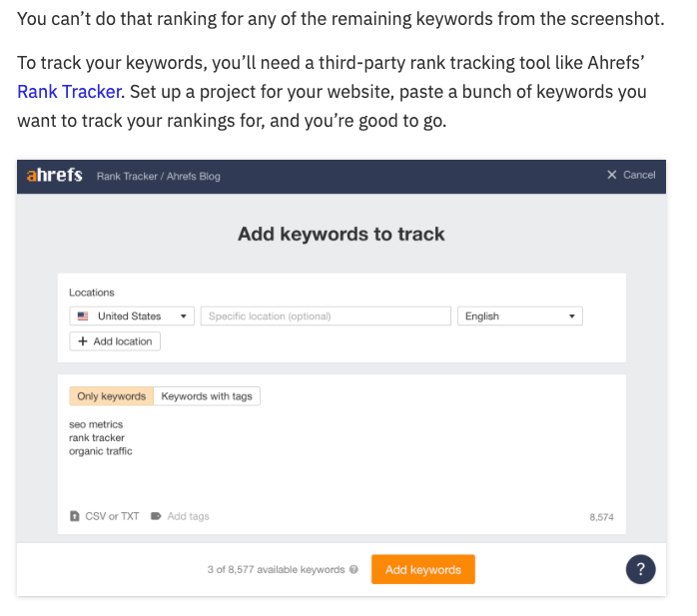
Task: Select the Only keywords tab
Action: coord(111,396)
